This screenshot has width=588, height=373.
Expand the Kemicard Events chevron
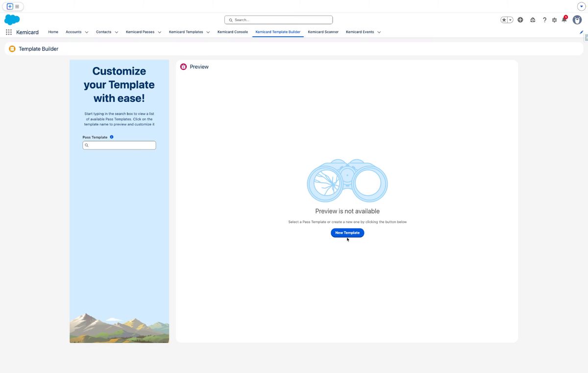tap(379, 32)
